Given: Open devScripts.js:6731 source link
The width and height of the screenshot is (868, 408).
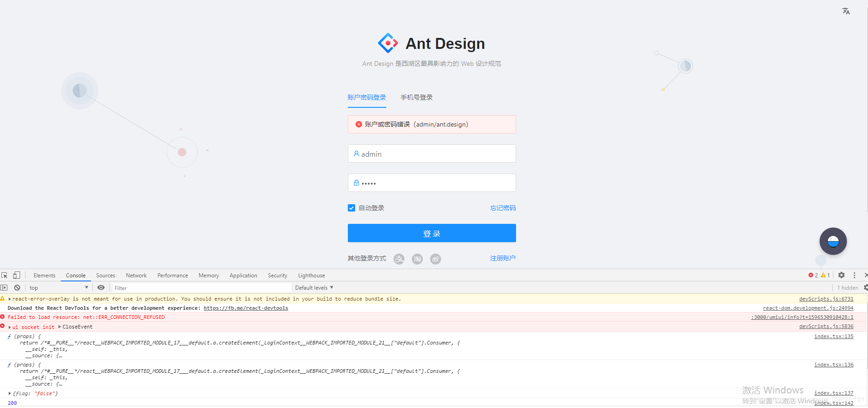Looking at the screenshot, I should pyautogui.click(x=826, y=299).
